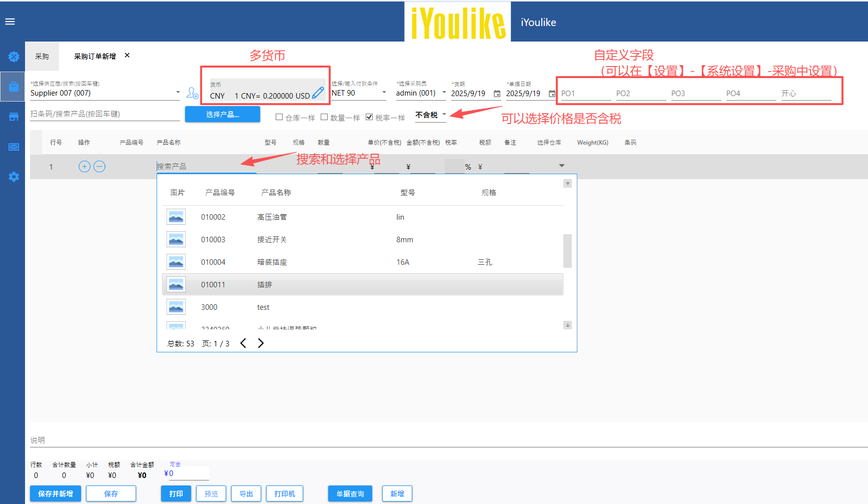Enable the 仓库一样 checkbox

[x=279, y=117]
